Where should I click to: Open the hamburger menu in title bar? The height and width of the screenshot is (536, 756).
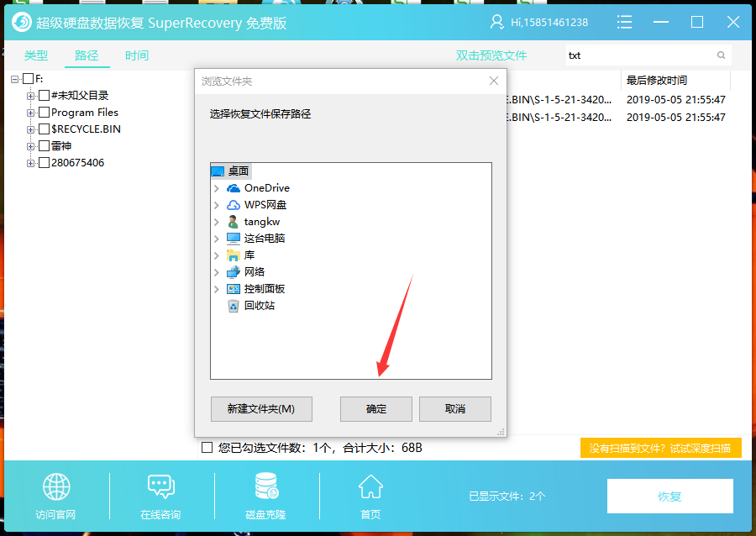click(624, 22)
